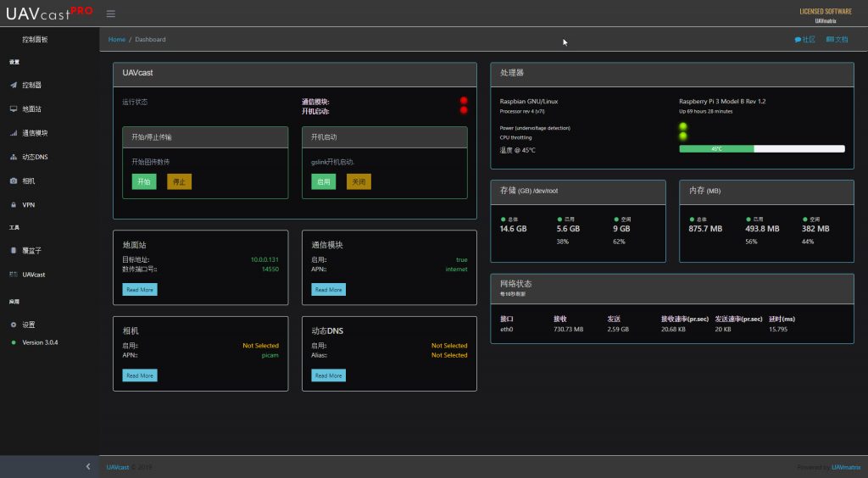Image resolution: width=868 pixels, height=478 pixels.
Task: Click the green 启用 autostart button
Action: point(323,181)
